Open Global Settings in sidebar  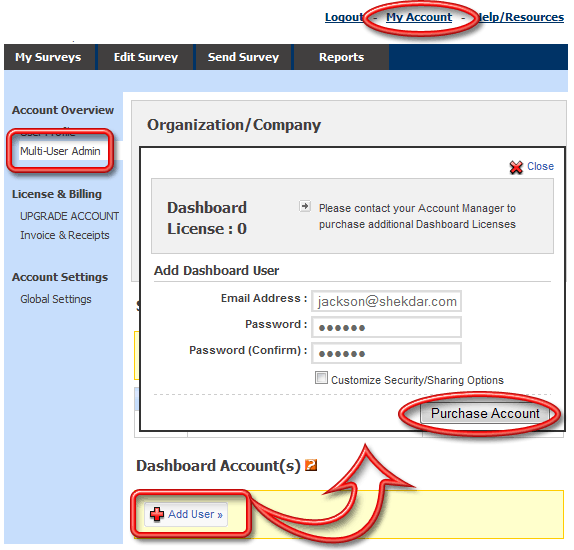pyautogui.click(x=56, y=299)
